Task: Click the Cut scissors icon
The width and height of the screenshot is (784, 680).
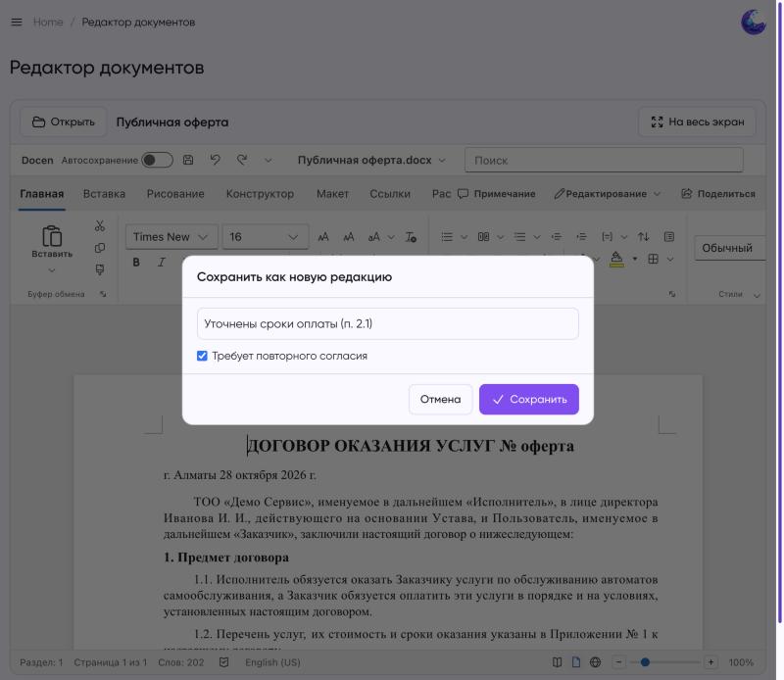Action: (100, 226)
